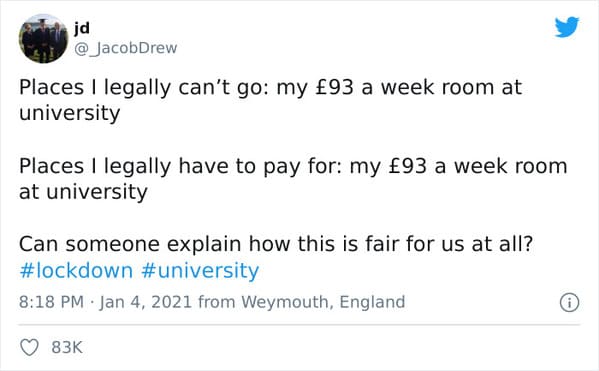
Task: Follow the #lockdown hashtag
Action: point(76,271)
